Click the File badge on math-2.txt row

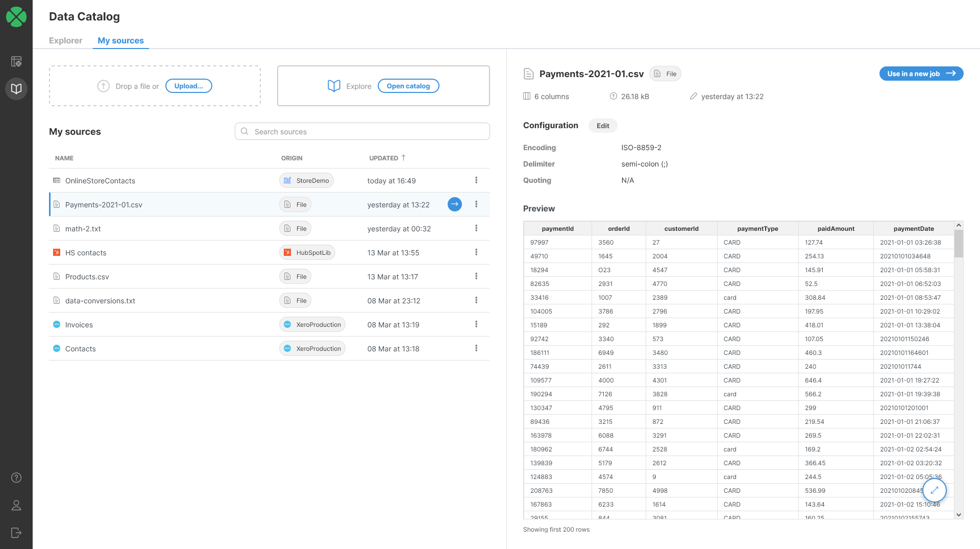295,228
